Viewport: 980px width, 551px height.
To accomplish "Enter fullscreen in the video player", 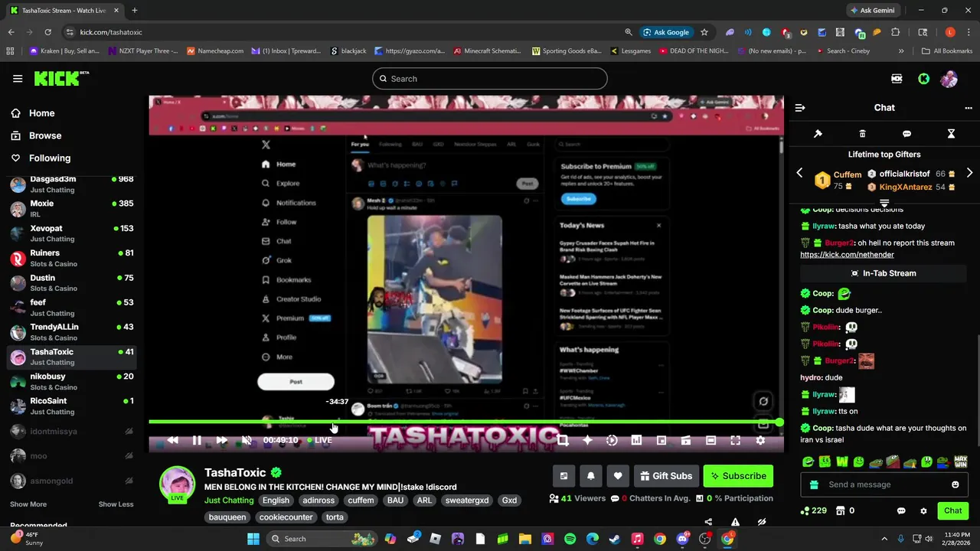I will 735,440.
